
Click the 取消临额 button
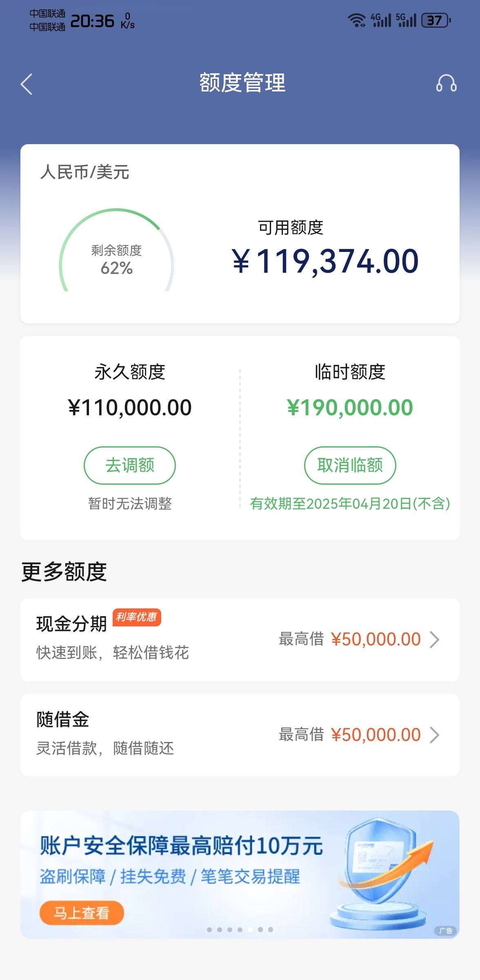click(x=350, y=465)
